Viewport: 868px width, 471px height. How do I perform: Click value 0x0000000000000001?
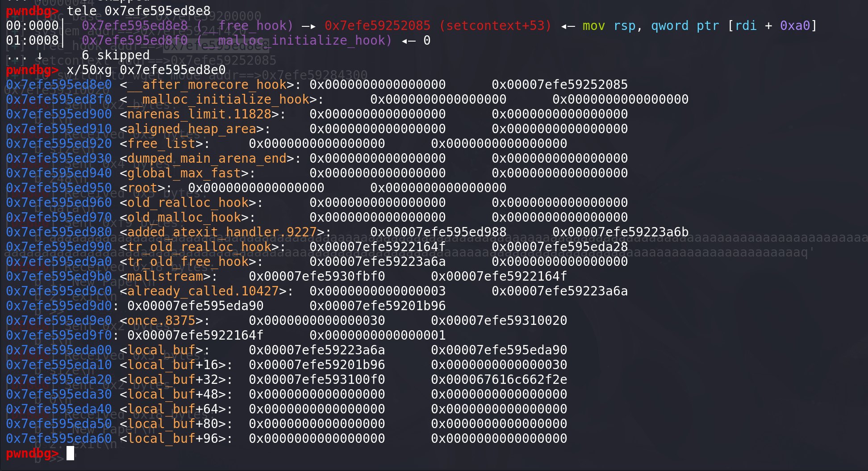(x=377, y=335)
